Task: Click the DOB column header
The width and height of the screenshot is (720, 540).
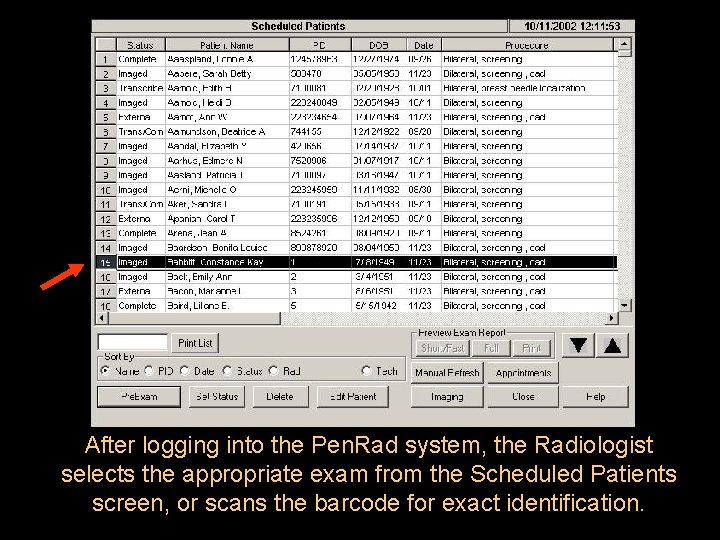Action: point(379,45)
